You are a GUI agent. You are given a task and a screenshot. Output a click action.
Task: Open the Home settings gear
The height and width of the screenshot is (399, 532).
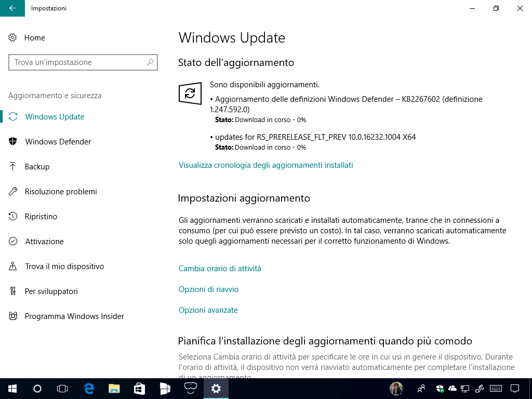click(x=12, y=37)
